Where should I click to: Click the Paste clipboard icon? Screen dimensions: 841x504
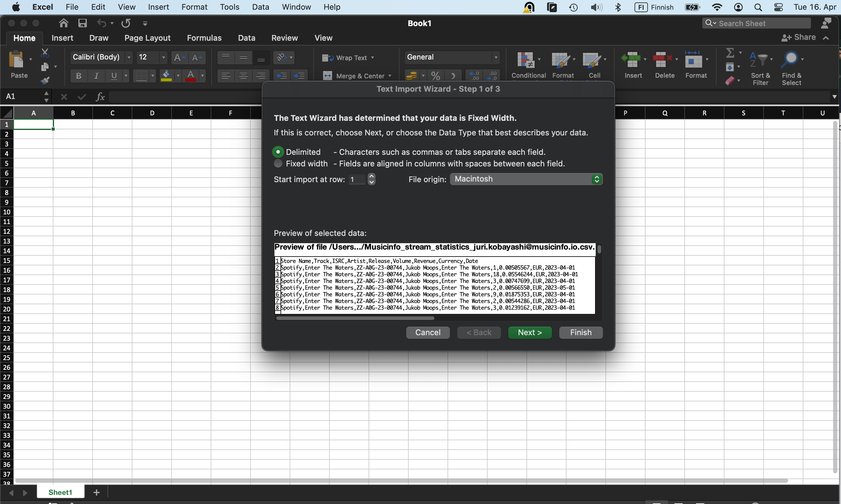[16, 60]
